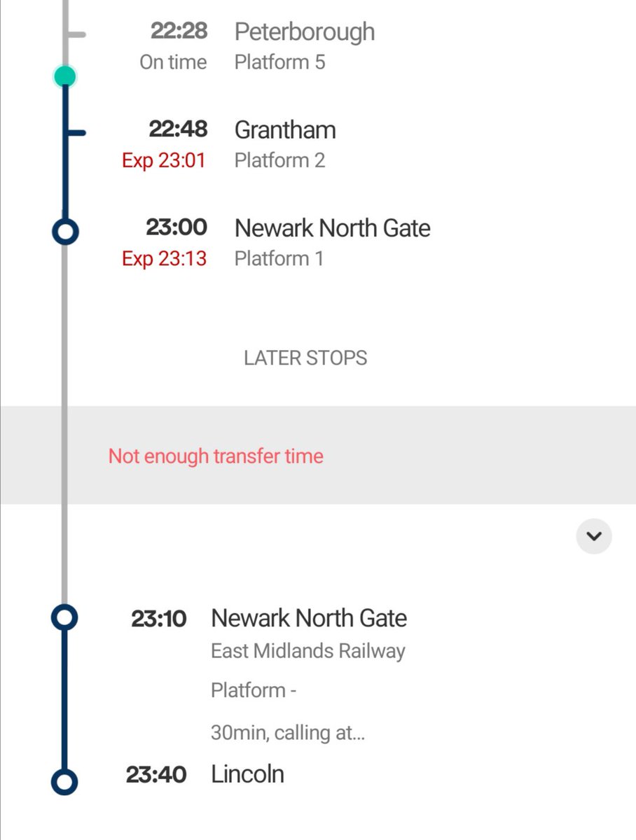This screenshot has height=840, width=636.
Task: Tap the 'Not enough transfer time' warning
Action: [x=216, y=456]
